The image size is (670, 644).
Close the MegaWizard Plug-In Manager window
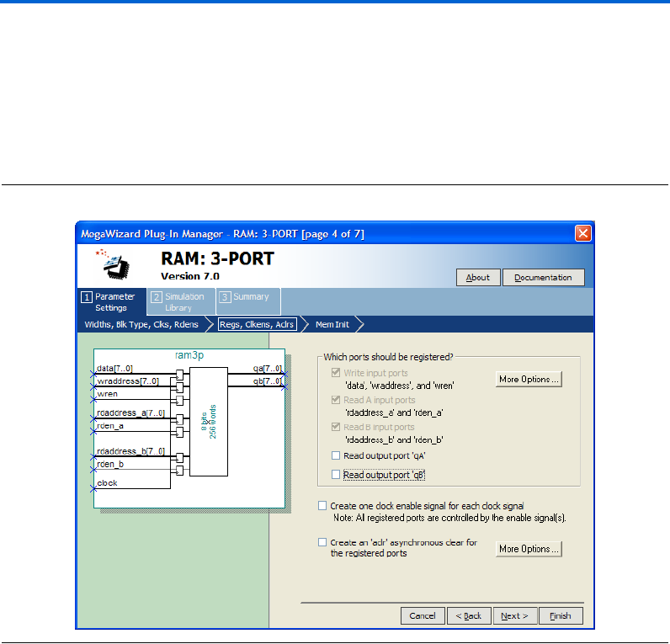(x=582, y=233)
